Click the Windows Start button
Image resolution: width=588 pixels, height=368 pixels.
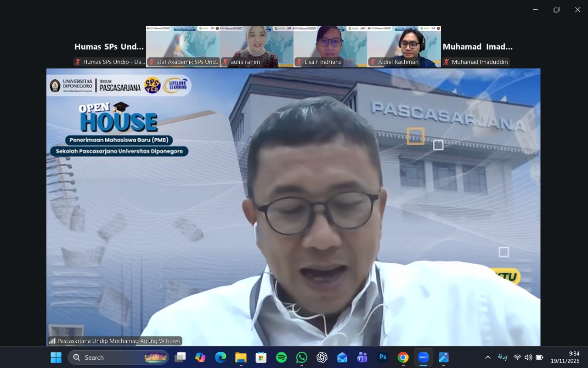pos(56,357)
